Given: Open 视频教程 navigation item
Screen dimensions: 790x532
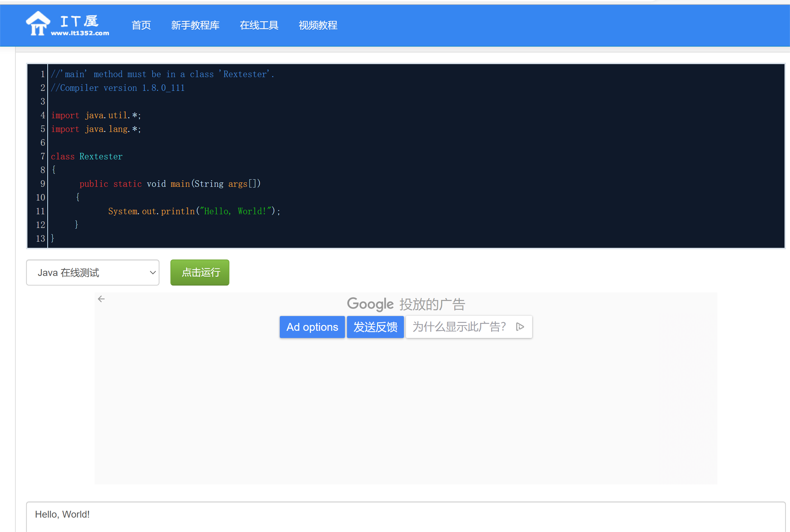Looking at the screenshot, I should click(x=318, y=25).
